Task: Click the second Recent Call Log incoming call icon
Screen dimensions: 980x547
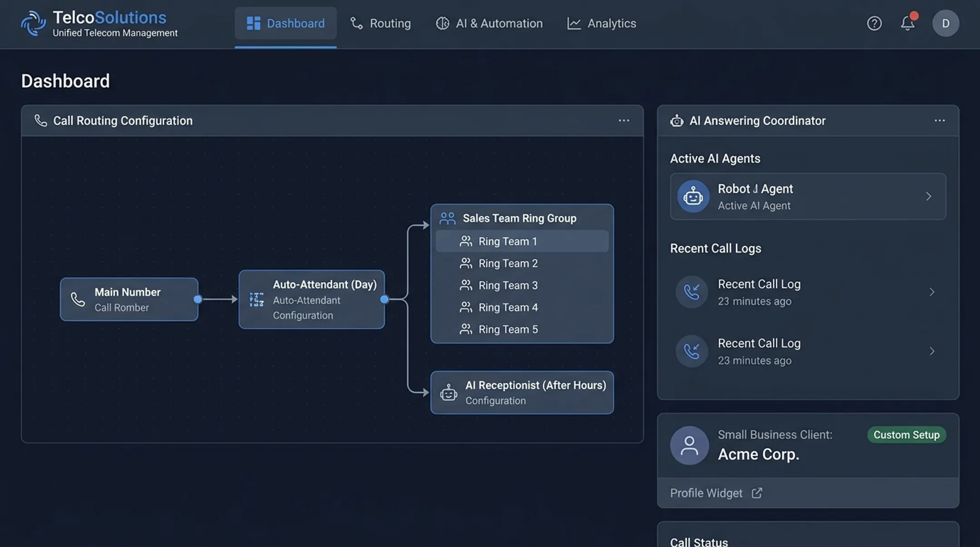Action: [691, 351]
